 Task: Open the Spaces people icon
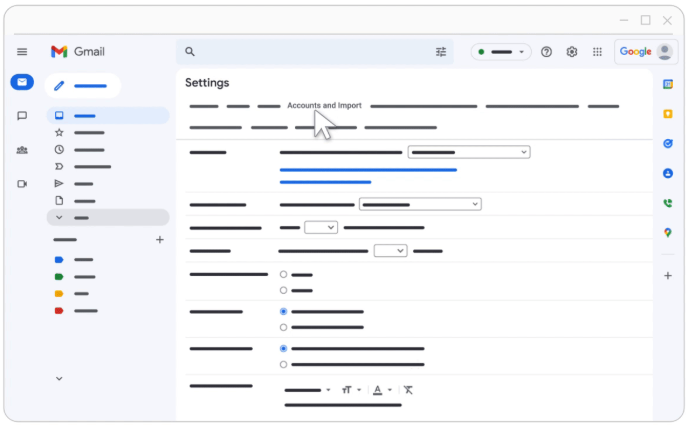(22, 150)
